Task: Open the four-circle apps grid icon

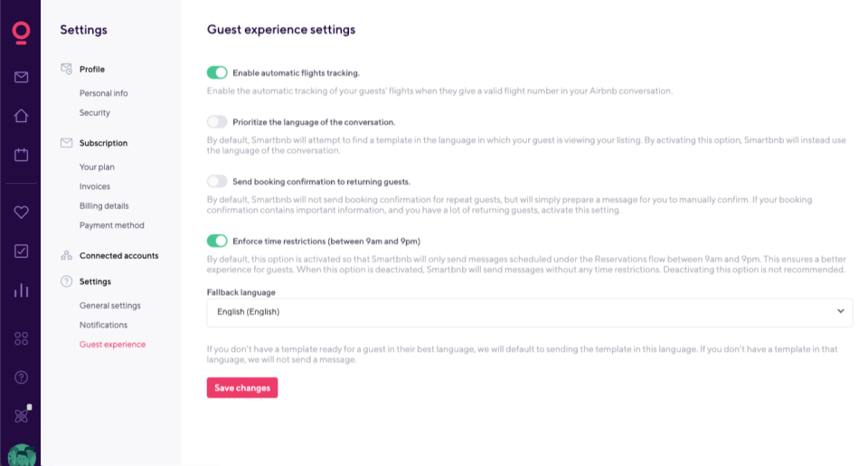Action: 21,338
